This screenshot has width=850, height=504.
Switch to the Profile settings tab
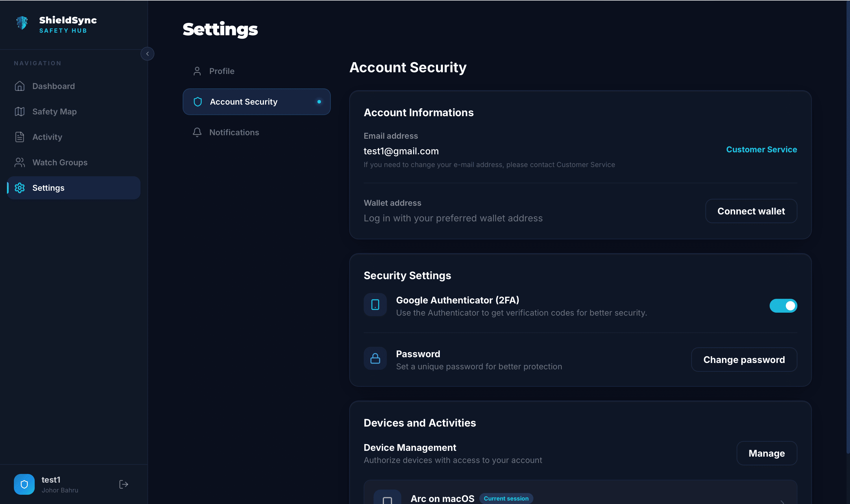(221, 71)
